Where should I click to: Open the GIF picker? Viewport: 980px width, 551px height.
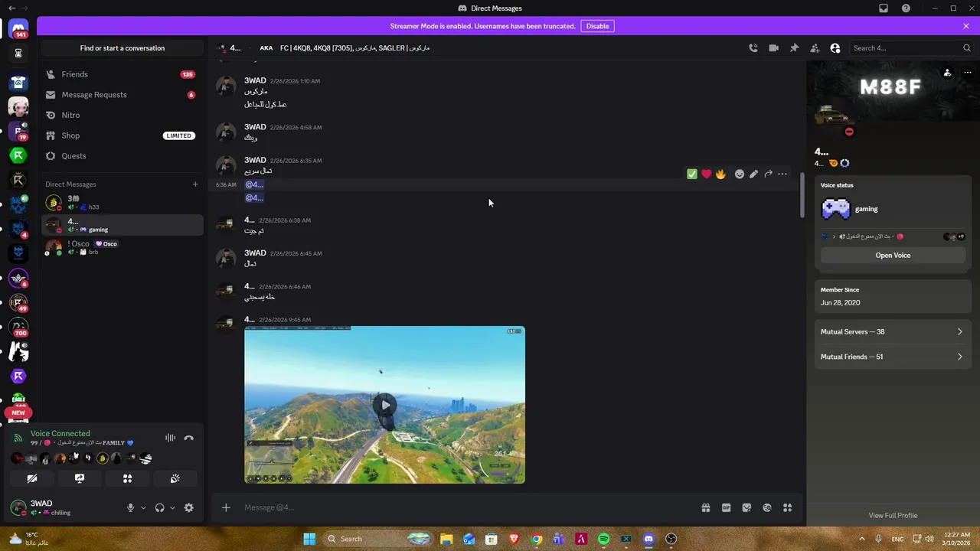pos(726,507)
